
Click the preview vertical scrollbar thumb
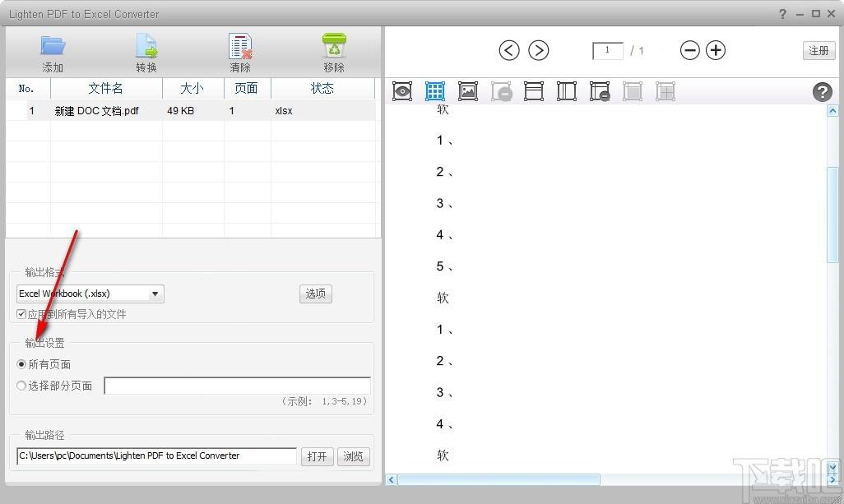tap(832, 215)
